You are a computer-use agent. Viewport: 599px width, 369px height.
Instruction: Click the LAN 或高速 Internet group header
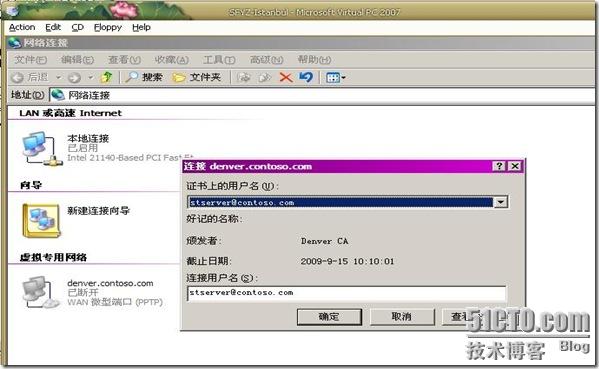tap(70, 113)
